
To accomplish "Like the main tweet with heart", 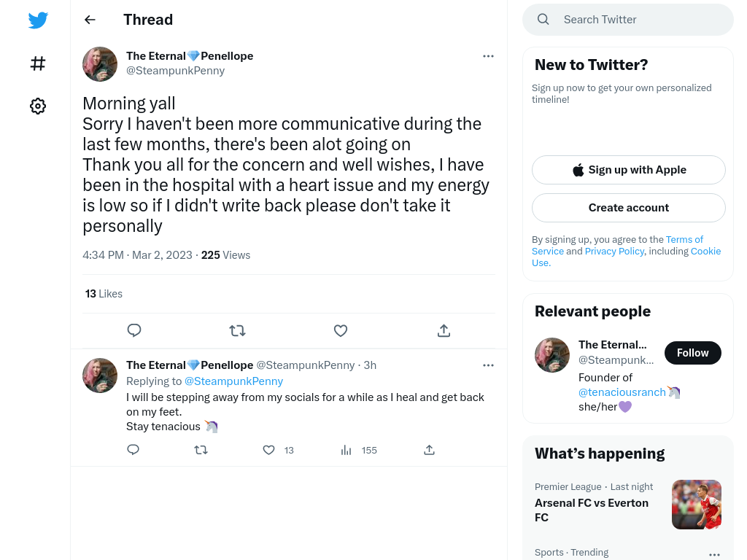I will point(341,330).
